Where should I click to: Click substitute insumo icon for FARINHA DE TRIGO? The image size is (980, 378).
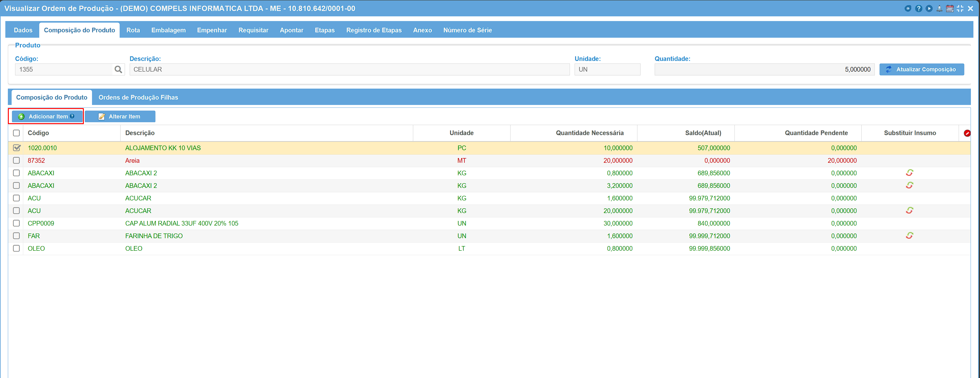click(x=909, y=236)
